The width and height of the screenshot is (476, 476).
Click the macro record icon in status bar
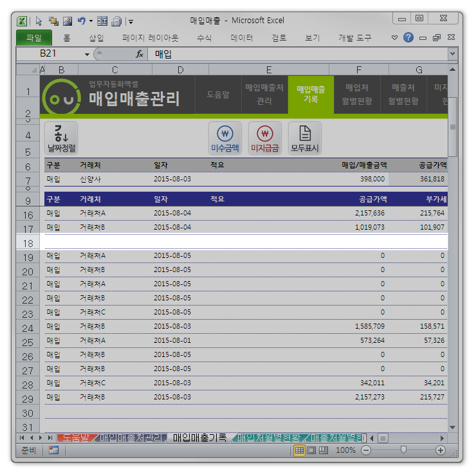click(53, 450)
